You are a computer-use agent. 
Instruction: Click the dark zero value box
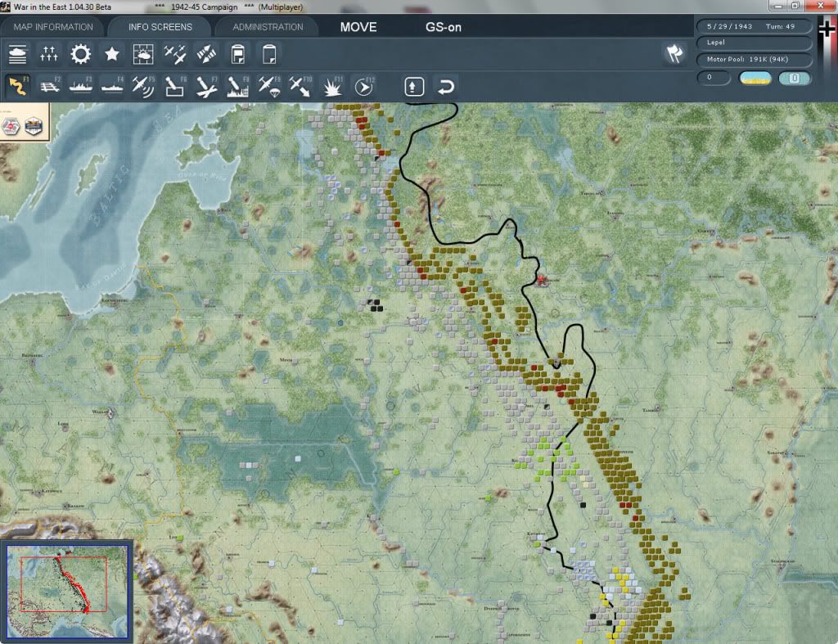tap(714, 78)
